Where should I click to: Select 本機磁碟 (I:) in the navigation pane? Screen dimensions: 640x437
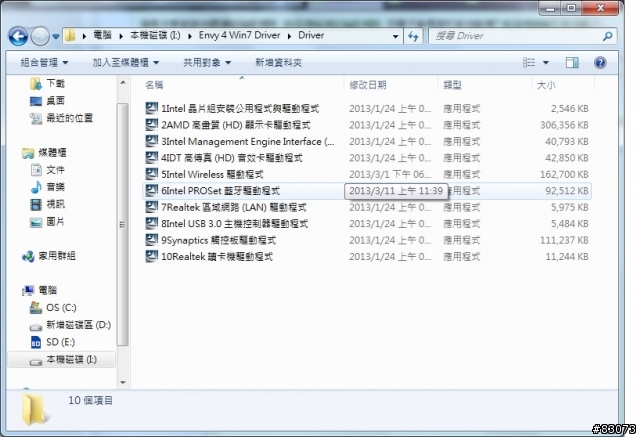coord(62,359)
